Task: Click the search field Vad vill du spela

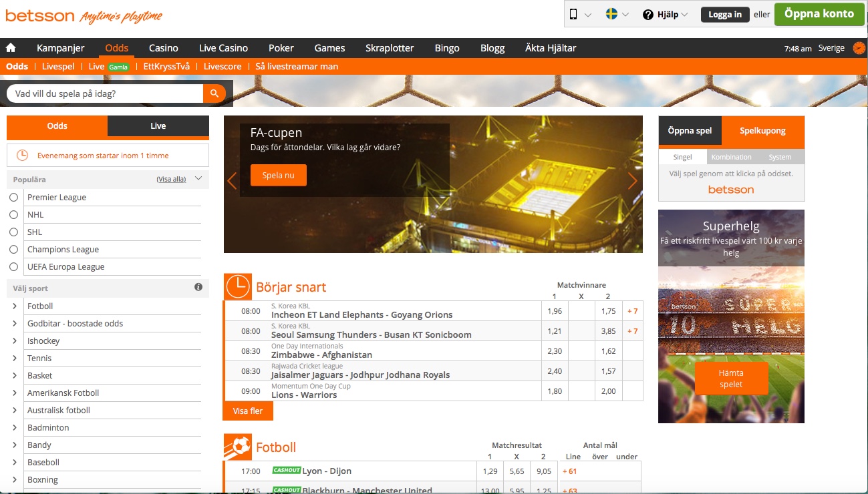Action: (x=105, y=93)
